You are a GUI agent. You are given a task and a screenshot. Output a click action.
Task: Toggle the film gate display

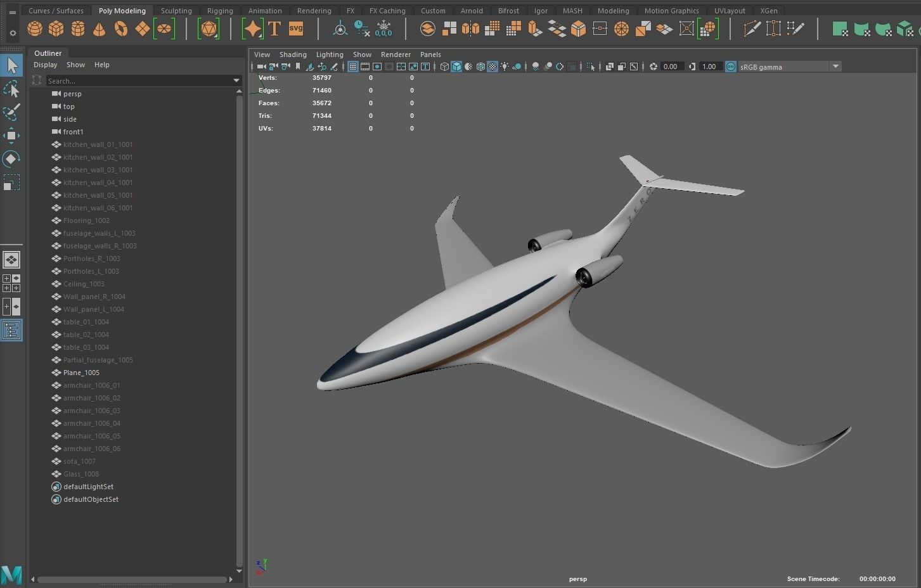coord(365,67)
